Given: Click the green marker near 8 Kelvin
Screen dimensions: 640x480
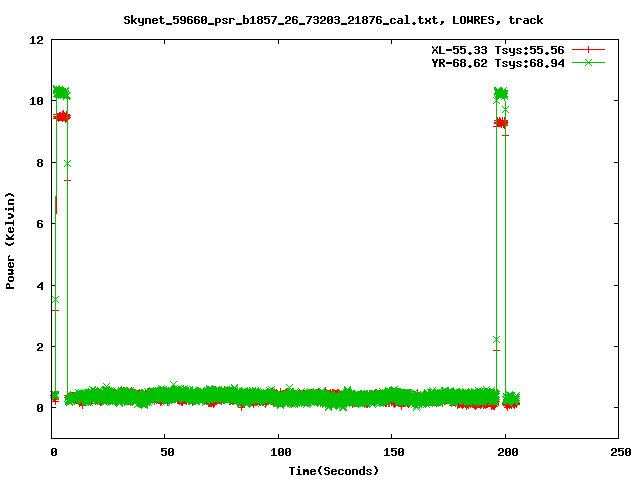Looking at the screenshot, I should (67, 163).
